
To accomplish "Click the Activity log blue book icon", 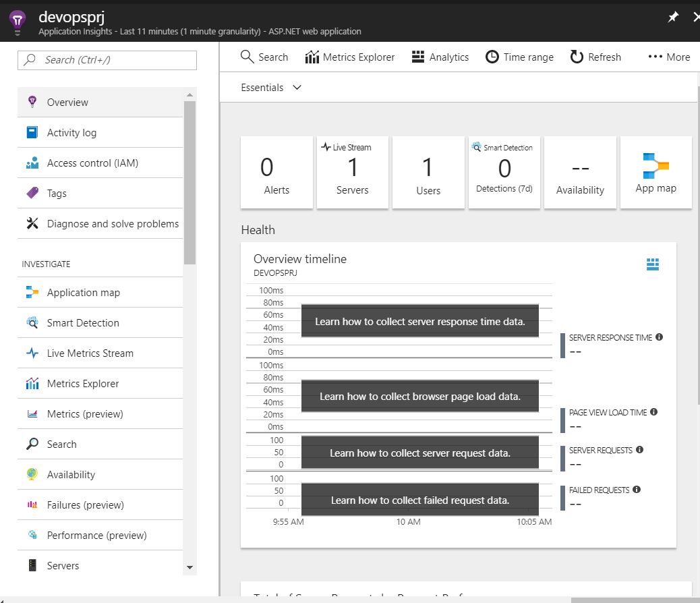I will tap(32, 132).
